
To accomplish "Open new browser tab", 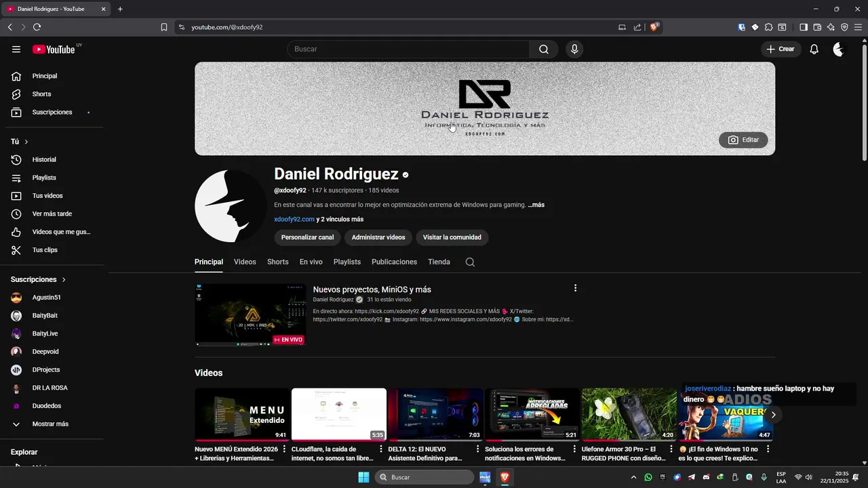I will [x=120, y=9].
